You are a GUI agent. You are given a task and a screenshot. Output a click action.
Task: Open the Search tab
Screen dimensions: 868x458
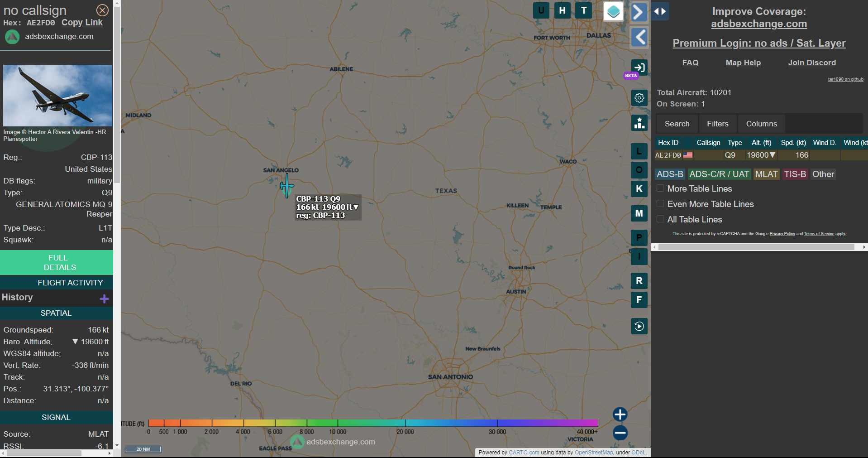click(x=677, y=124)
